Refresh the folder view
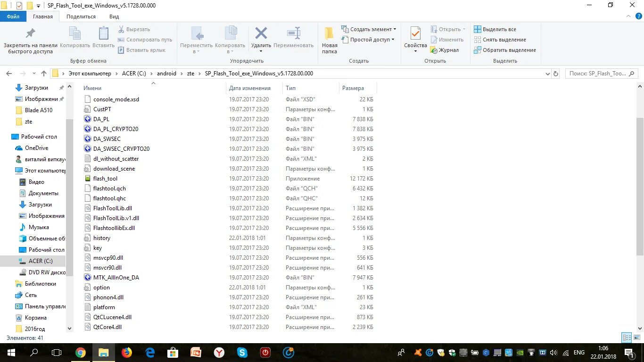 (556, 74)
